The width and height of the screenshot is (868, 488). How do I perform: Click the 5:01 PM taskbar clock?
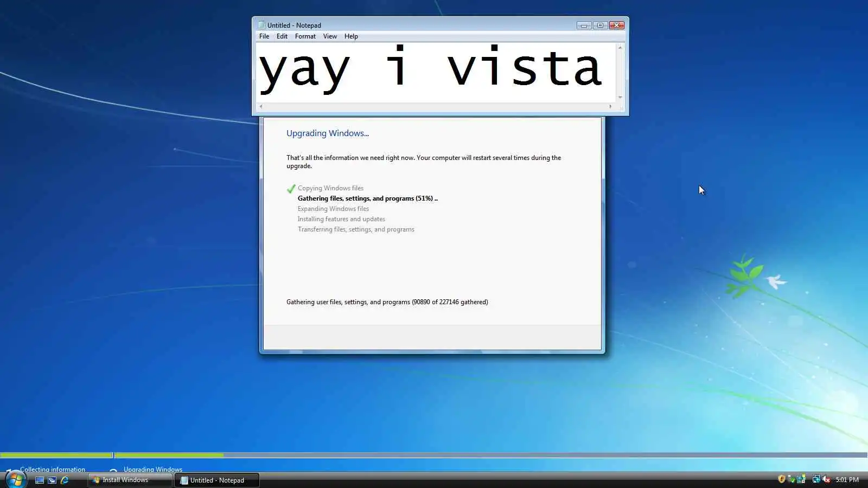tap(847, 480)
